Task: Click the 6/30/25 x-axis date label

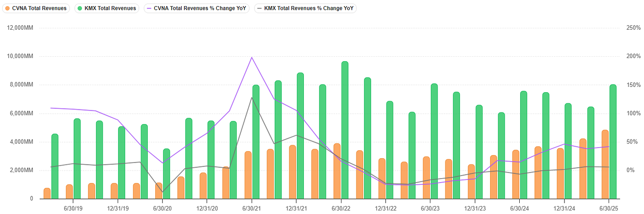Action: [x=609, y=208]
